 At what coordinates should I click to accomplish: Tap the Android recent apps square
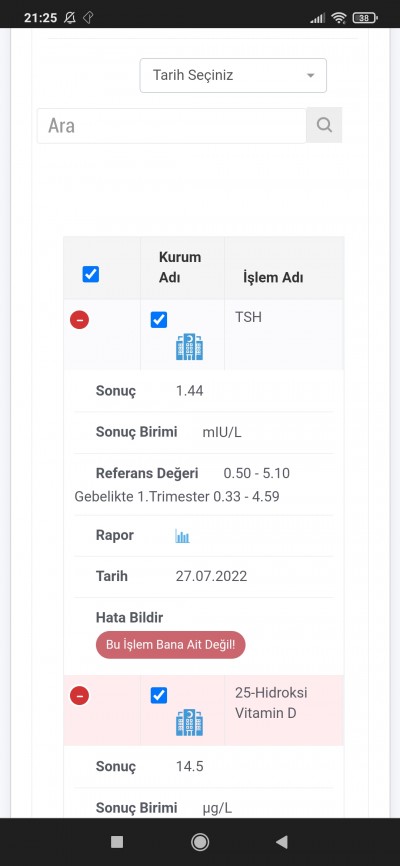point(117,842)
